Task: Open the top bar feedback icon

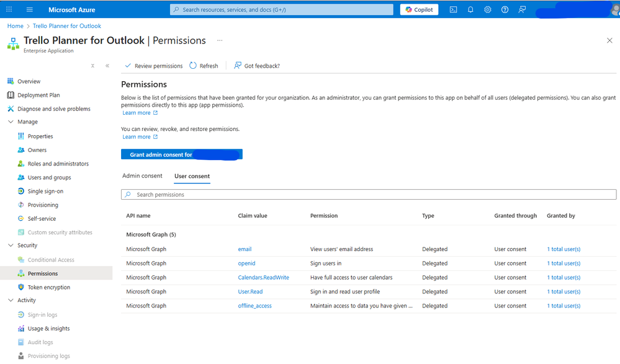Action: 523,9
